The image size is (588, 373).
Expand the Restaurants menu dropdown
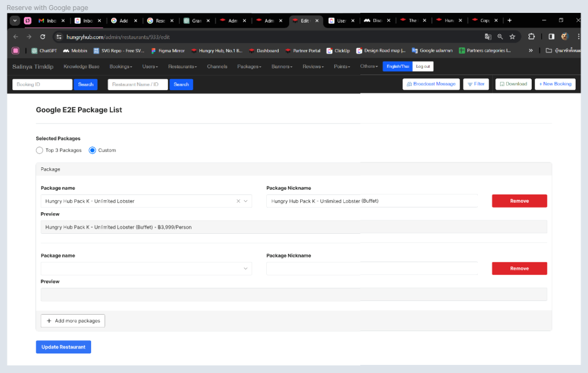[x=182, y=67]
